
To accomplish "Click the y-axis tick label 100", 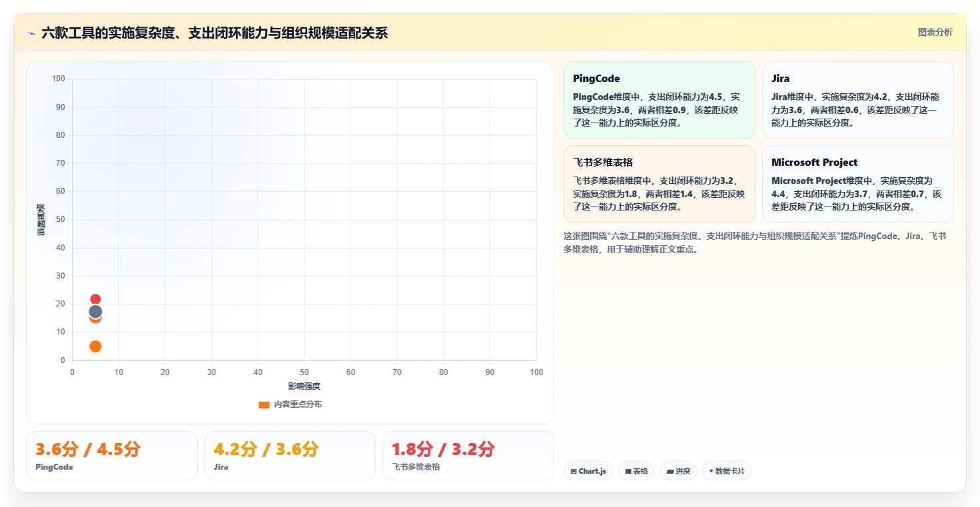I will tap(59, 79).
